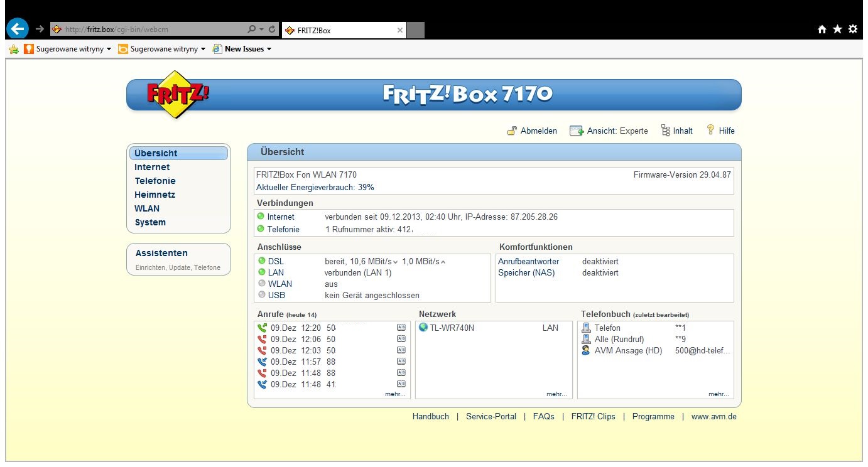Click the green status LED beside DSL
868x467 pixels.
pos(262,260)
